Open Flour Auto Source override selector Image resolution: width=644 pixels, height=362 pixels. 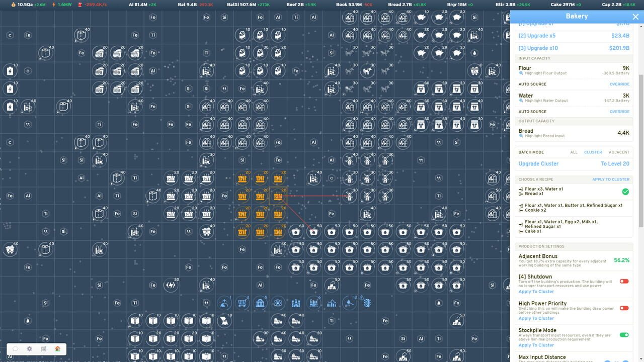coord(619,84)
